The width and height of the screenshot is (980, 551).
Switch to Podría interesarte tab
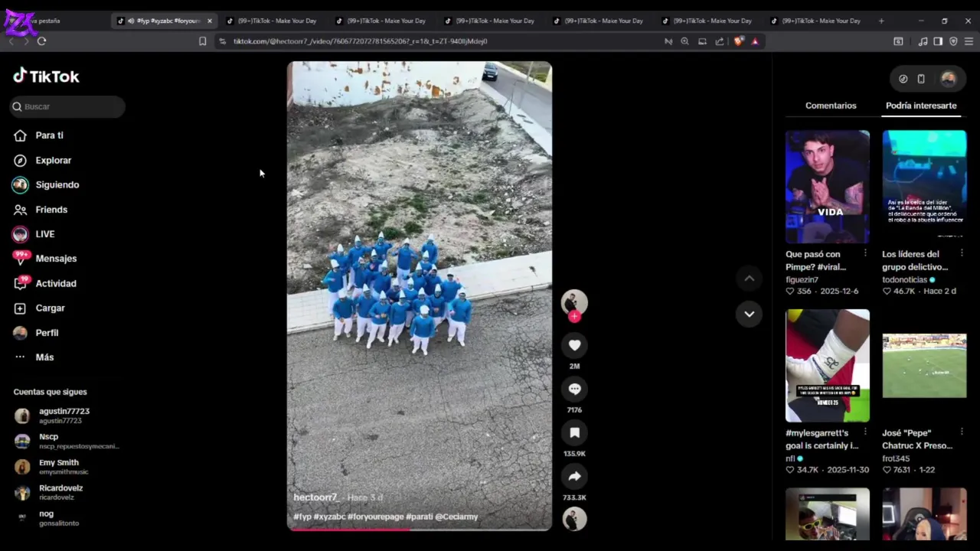click(x=921, y=106)
